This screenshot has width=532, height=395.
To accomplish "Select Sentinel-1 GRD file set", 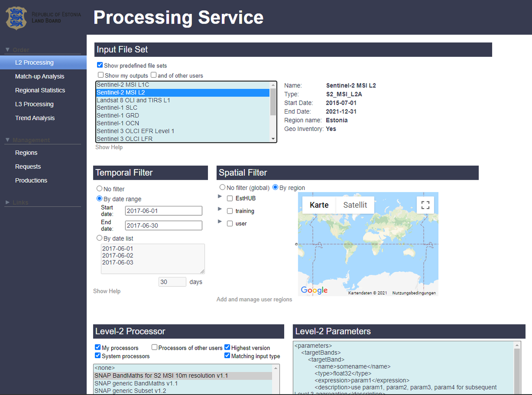I will click(183, 115).
